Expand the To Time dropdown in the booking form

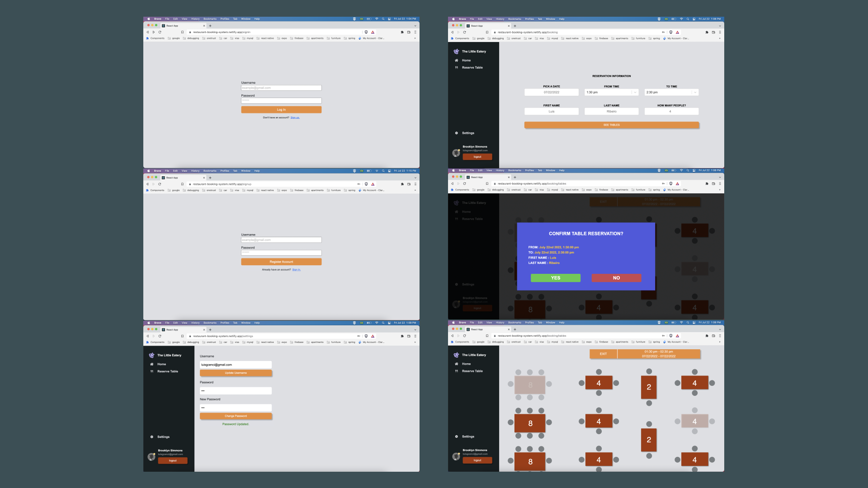695,92
